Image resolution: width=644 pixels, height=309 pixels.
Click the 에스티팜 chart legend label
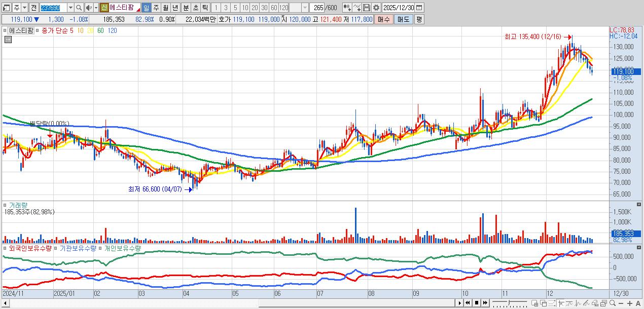pos(21,30)
